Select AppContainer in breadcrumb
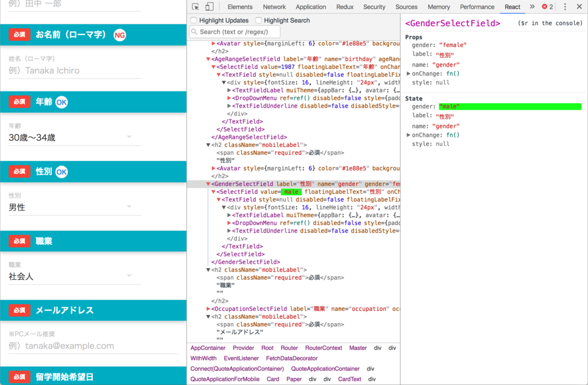 (x=208, y=348)
